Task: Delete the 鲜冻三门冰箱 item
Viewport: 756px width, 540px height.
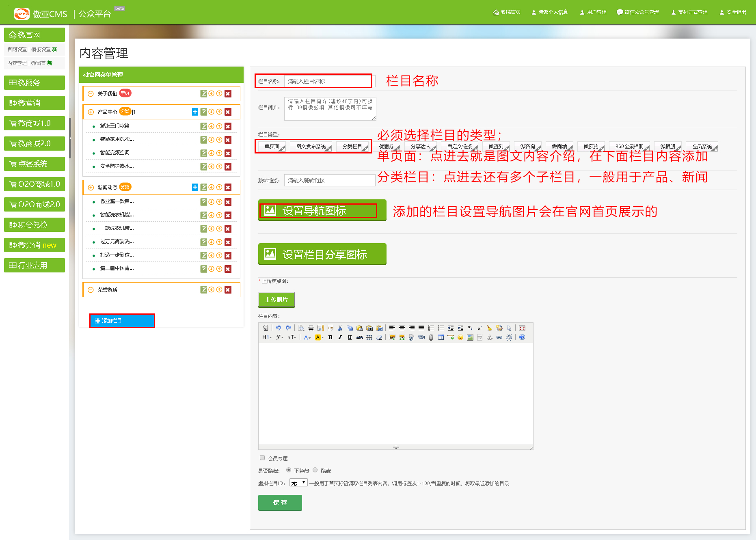Action: coord(228,126)
